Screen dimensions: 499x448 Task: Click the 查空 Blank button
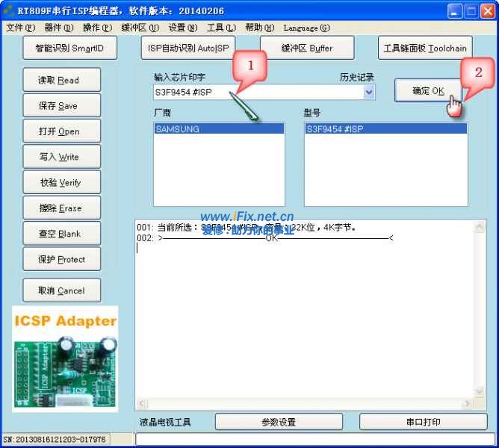(62, 234)
